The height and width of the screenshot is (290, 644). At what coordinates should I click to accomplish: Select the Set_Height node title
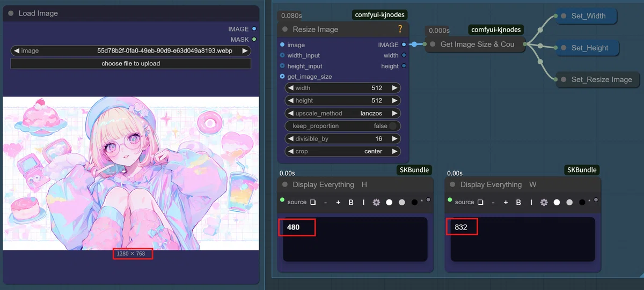click(590, 48)
